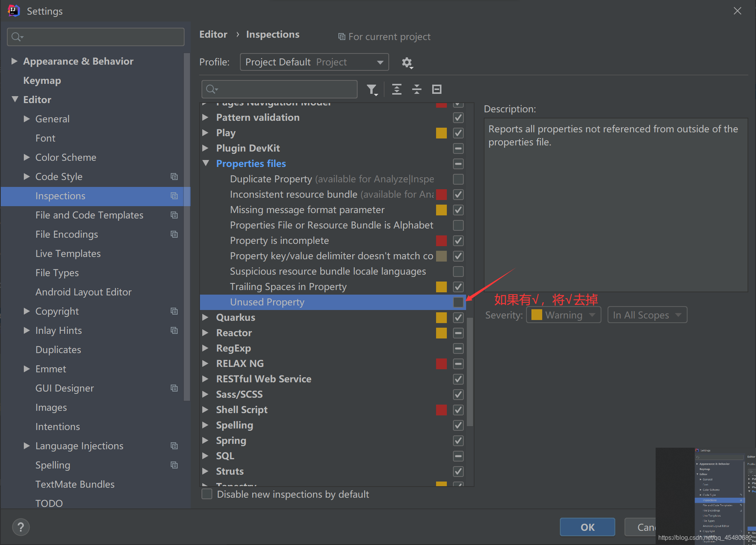Check the Duplicate Property inspection checkbox

click(458, 179)
